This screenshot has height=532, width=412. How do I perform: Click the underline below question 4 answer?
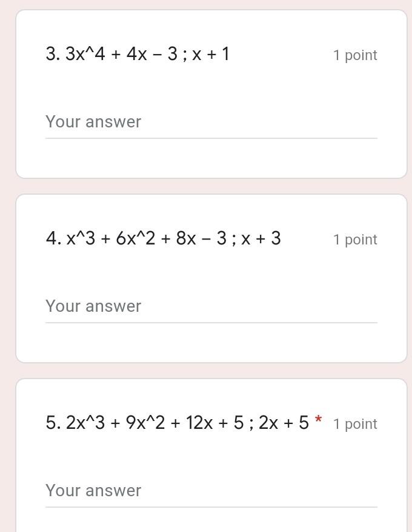click(x=211, y=322)
